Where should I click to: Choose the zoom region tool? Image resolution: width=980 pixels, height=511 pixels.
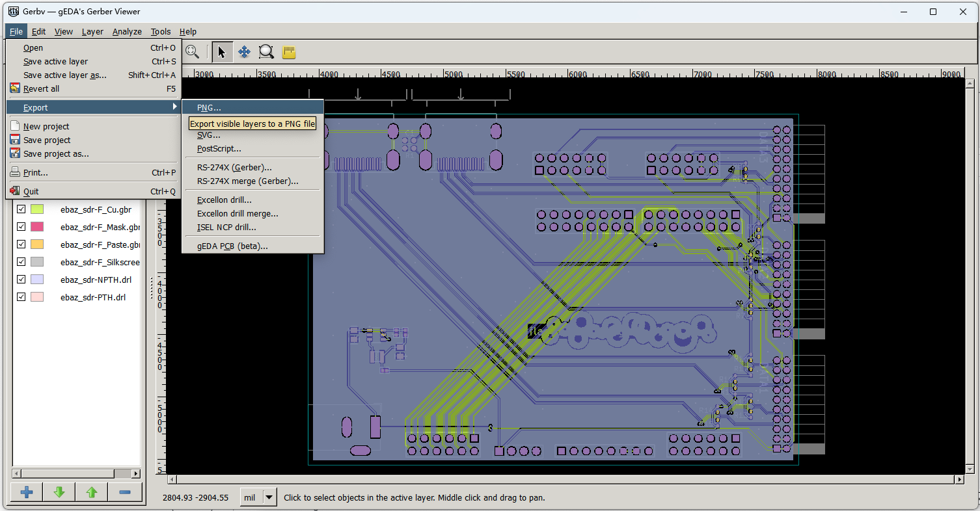[265, 52]
